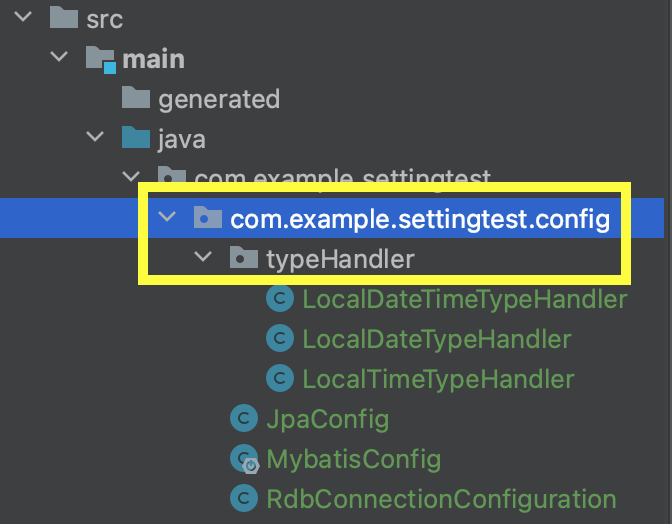Select the MybatisConfig file name
The image size is (672, 524).
click(354, 460)
